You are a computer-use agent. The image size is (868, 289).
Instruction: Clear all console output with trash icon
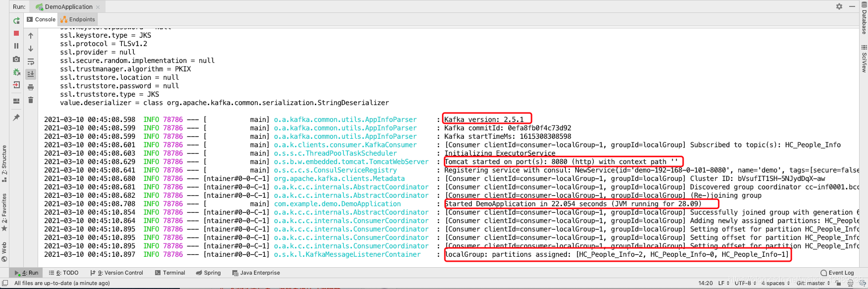tap(31, 100)
